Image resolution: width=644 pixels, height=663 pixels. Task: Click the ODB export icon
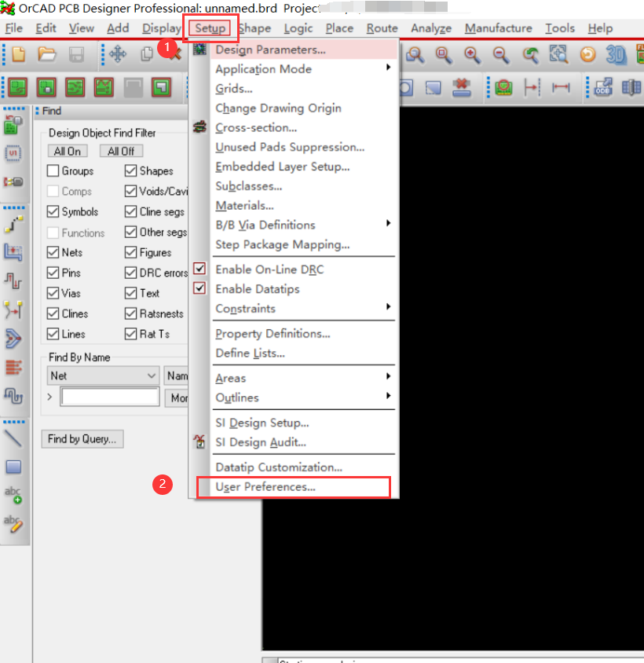tap(603, 87)
